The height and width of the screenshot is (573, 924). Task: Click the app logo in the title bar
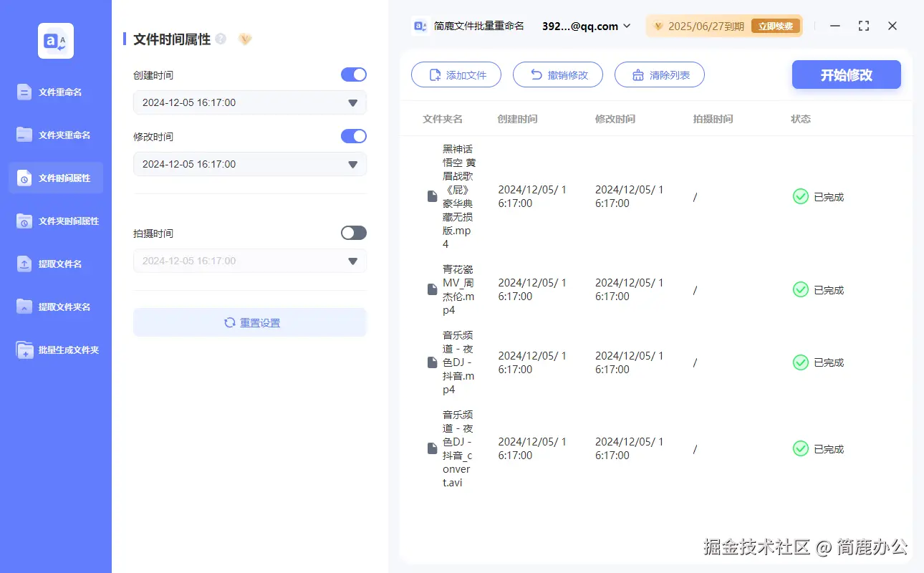tap(419, 26)
